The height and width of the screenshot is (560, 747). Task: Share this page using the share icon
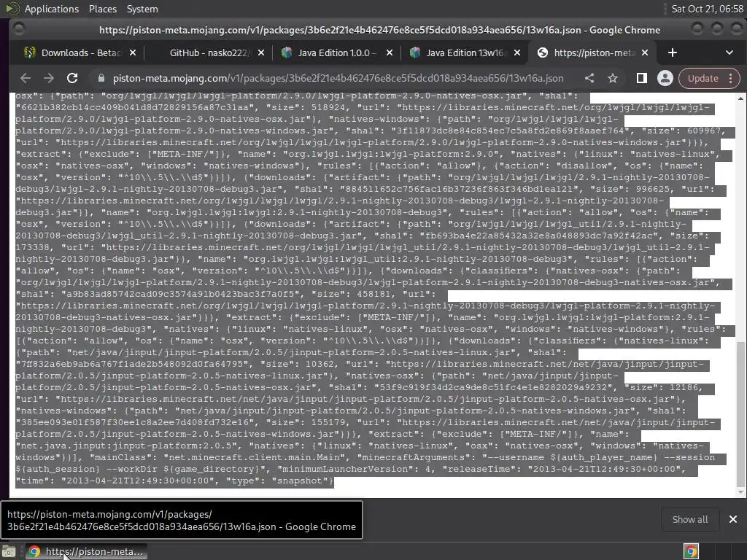point(589,78)
